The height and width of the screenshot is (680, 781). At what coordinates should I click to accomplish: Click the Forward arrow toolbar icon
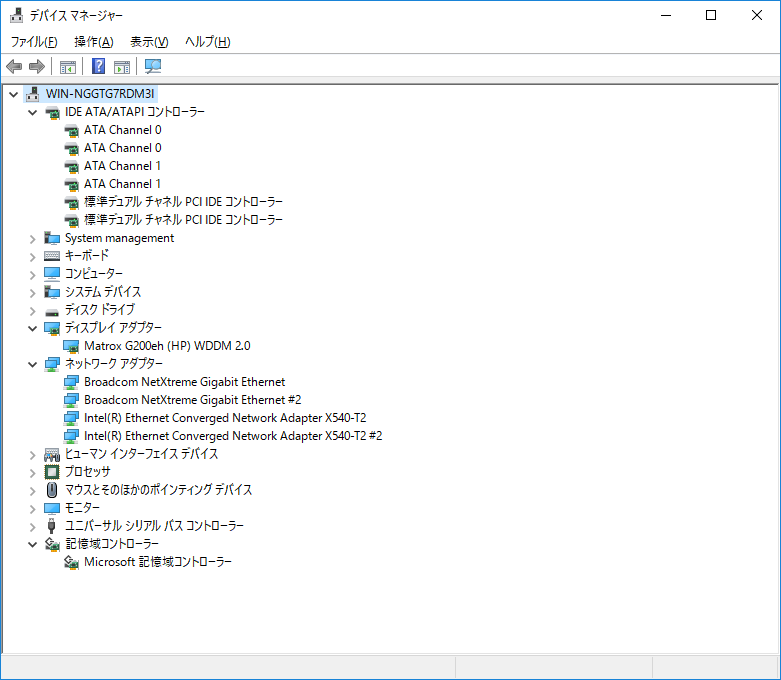(37, 66)
